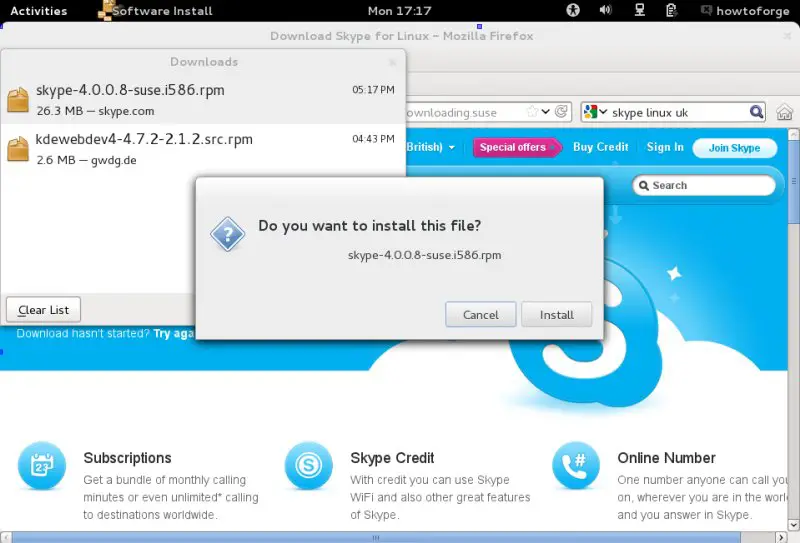Close the Downloads window
The width and height of the screenshot is (800, 543).
(392, 62)
